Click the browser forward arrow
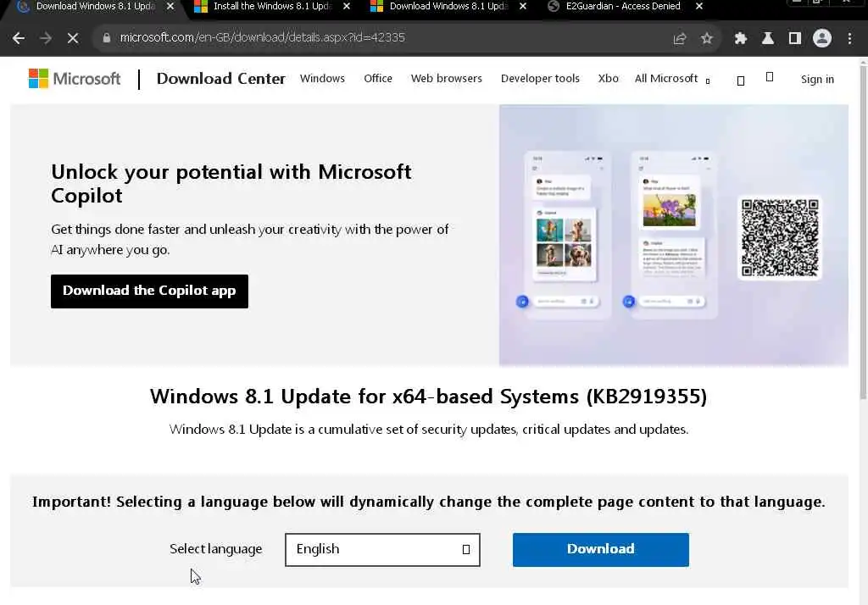The width and height of the screenshot is (868, 605). click(x=46, y=38)
